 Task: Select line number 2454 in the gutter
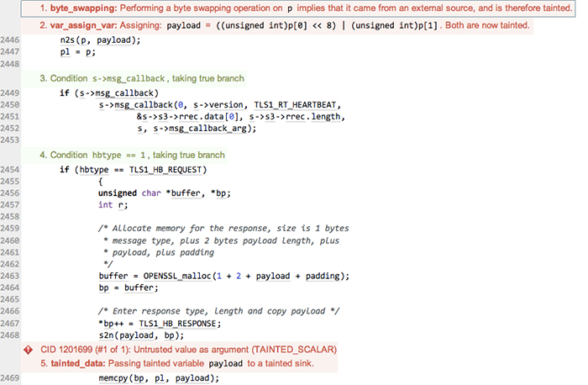pyautogui.click(x=13, y=169)
